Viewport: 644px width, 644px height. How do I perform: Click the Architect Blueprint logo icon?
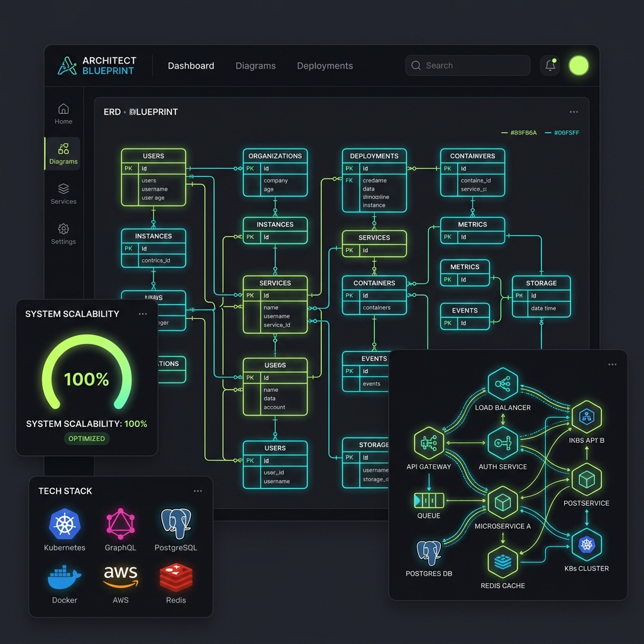(67, 65)
